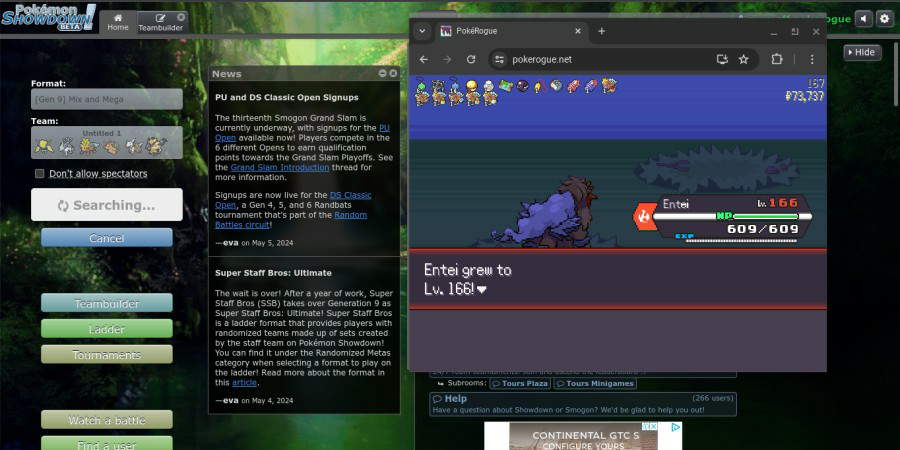Bookmark this page with the star icon
Viewport: 900px width, 450px height.
[743, 59]
